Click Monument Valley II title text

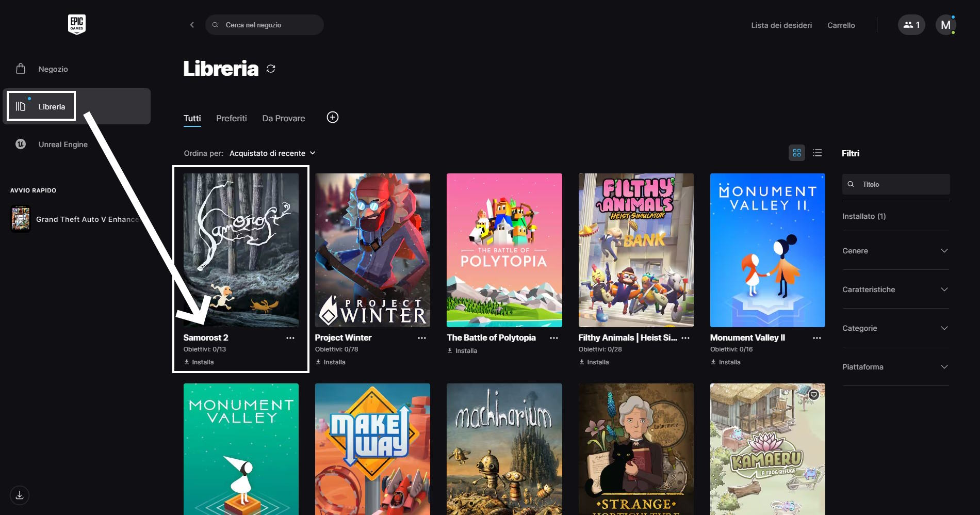click(x=747, y=337)
